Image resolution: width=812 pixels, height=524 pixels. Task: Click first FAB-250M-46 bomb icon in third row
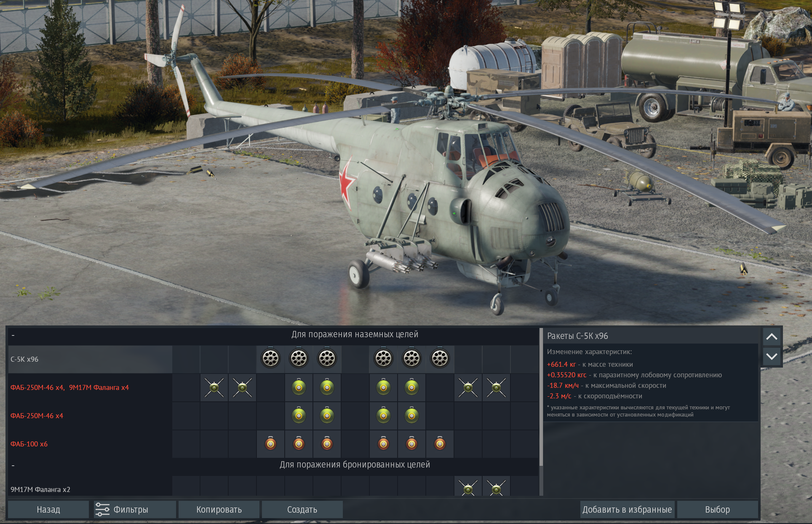(x=299, y=416)
